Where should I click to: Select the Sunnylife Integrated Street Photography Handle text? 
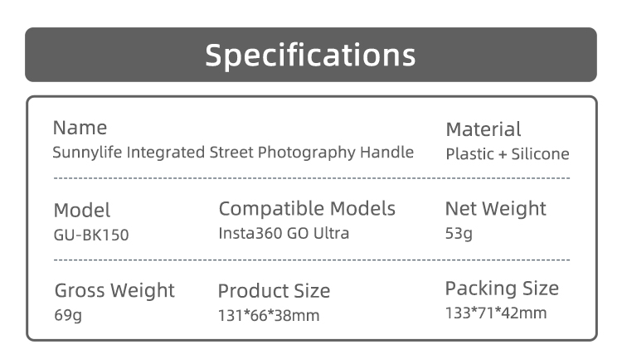[x=233, y=153]
